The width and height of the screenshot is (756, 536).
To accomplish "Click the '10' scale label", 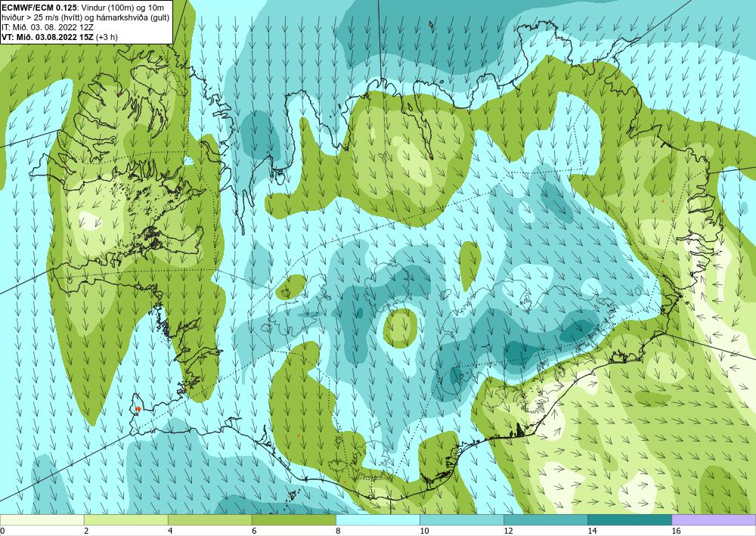I will (x=424, y=531).
